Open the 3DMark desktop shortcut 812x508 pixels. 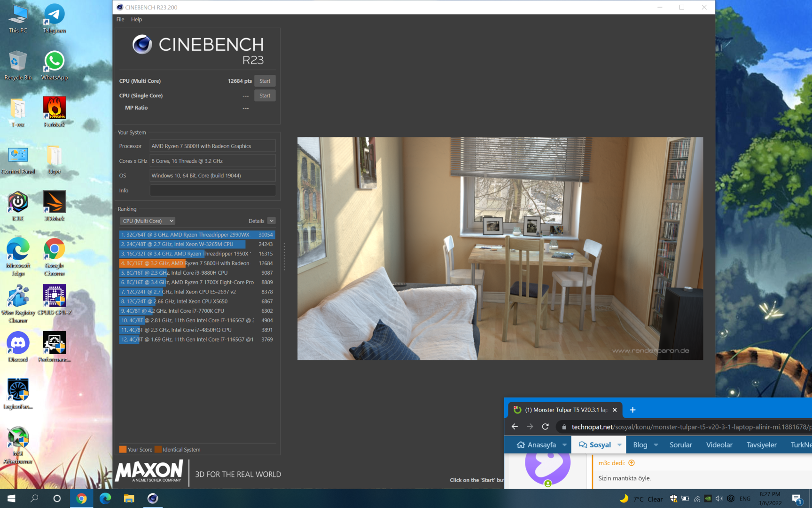[55, 207]
